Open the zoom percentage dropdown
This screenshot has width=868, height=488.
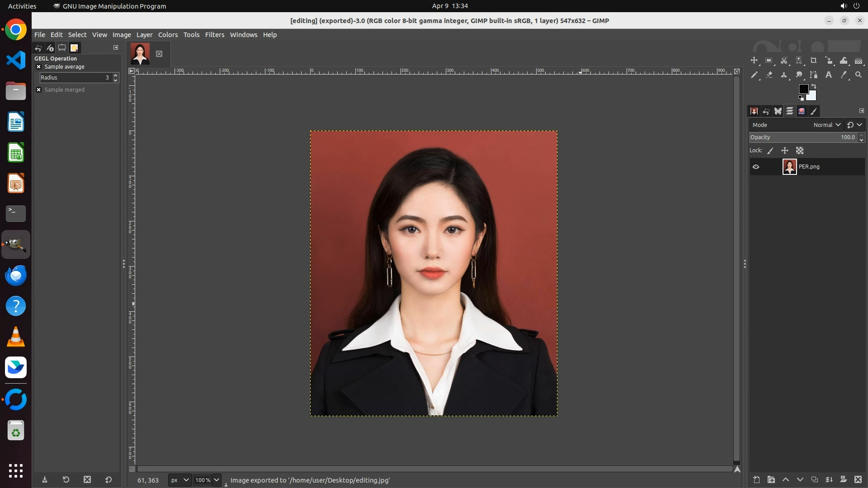click(217, 480)
